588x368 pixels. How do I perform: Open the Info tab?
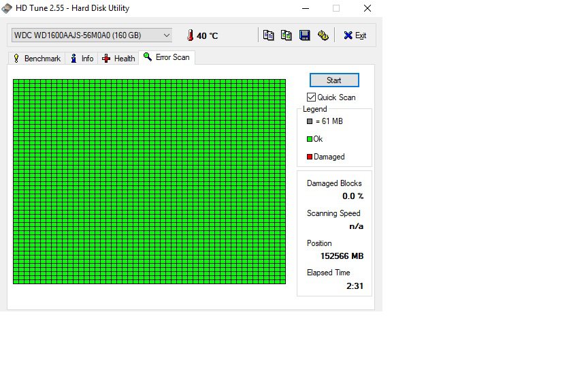click(82, 59)
